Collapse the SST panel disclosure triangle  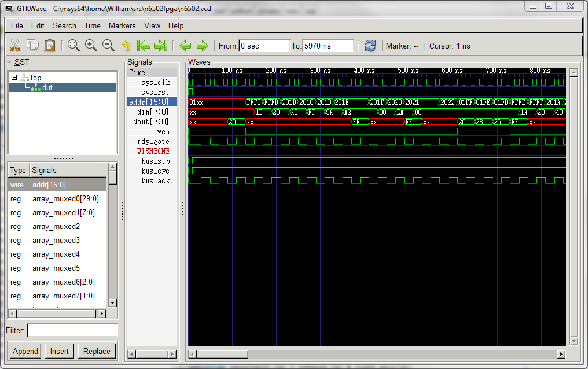9,62
